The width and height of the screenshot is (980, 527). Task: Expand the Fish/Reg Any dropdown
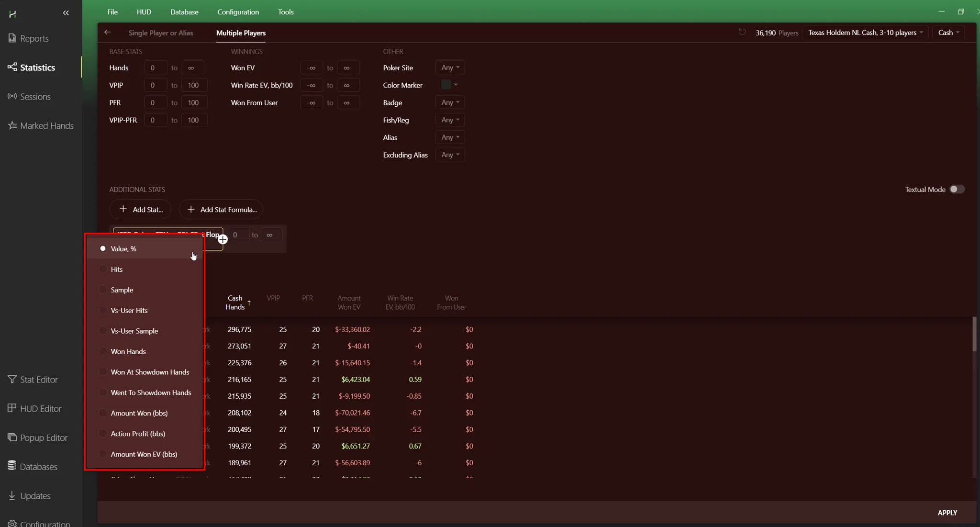[x=450, y=120]
